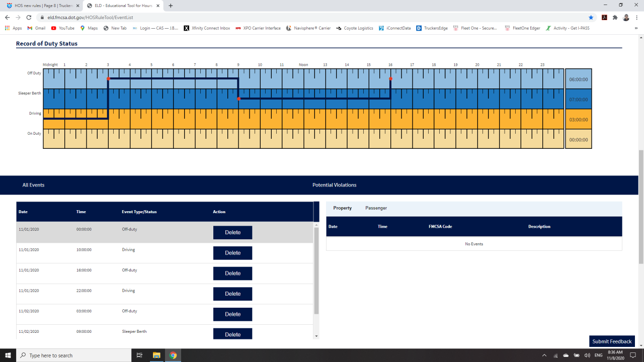Click the Event Type/Status column header
Screen dimensions: 644x362
point(139,212)
